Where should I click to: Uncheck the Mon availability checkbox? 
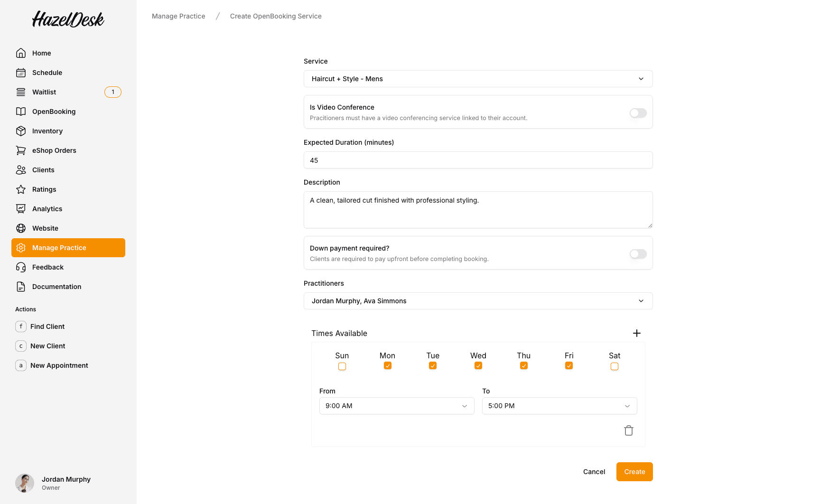coord(387,365)
